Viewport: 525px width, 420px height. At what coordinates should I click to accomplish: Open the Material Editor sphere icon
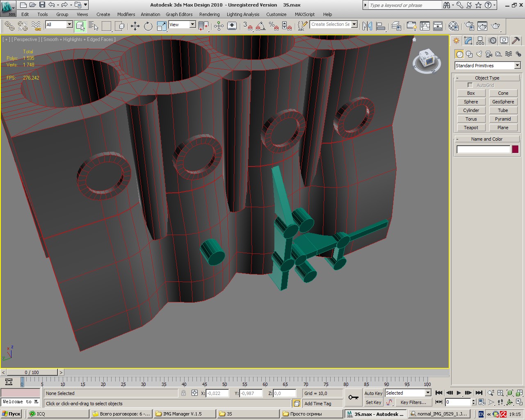tap(453, 26)
